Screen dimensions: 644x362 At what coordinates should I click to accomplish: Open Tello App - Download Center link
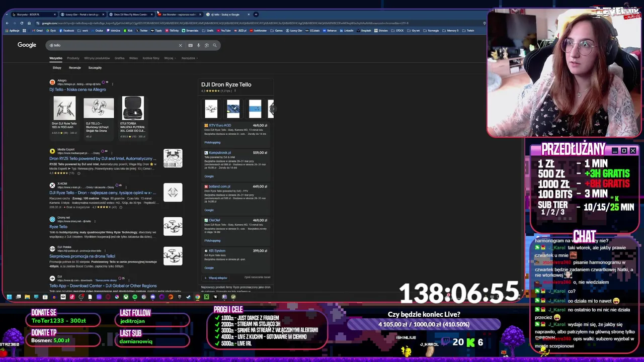[103, 286]
